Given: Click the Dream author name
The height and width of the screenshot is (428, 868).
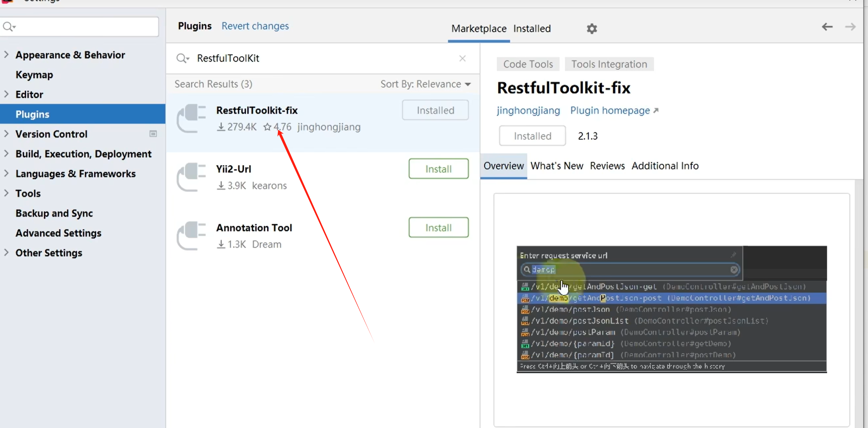Looking at the screenshot, I should (x=267, y=244).
